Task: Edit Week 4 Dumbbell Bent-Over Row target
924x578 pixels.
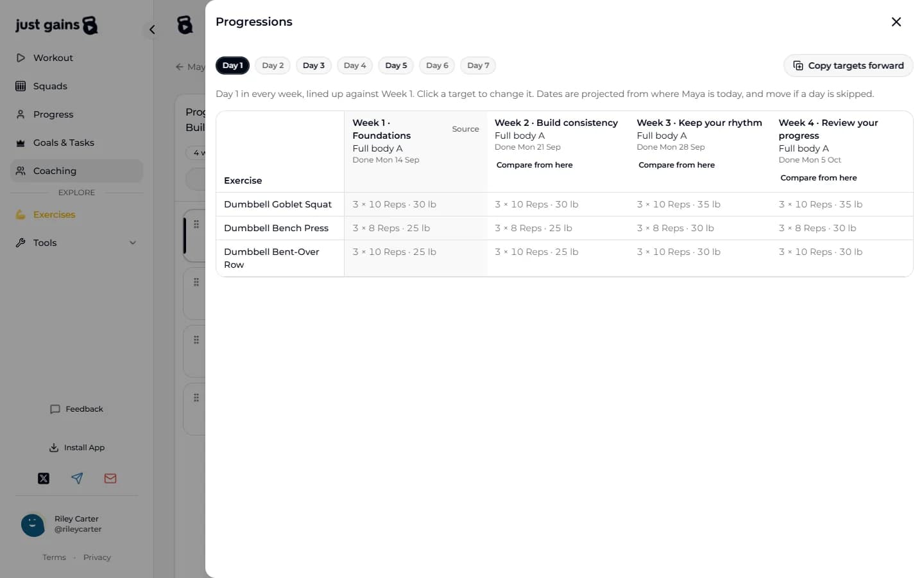Action: [821, 252]
